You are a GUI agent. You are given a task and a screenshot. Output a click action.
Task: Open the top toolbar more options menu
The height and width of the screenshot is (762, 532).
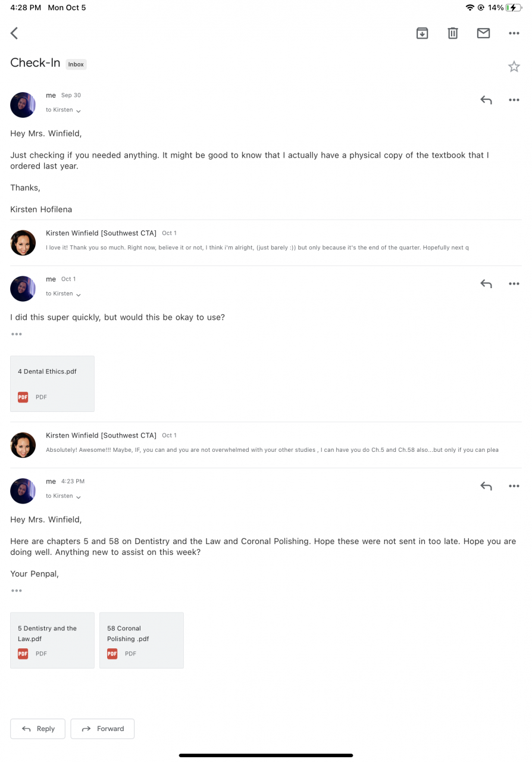pyautogui.click(x=514, y=33)
